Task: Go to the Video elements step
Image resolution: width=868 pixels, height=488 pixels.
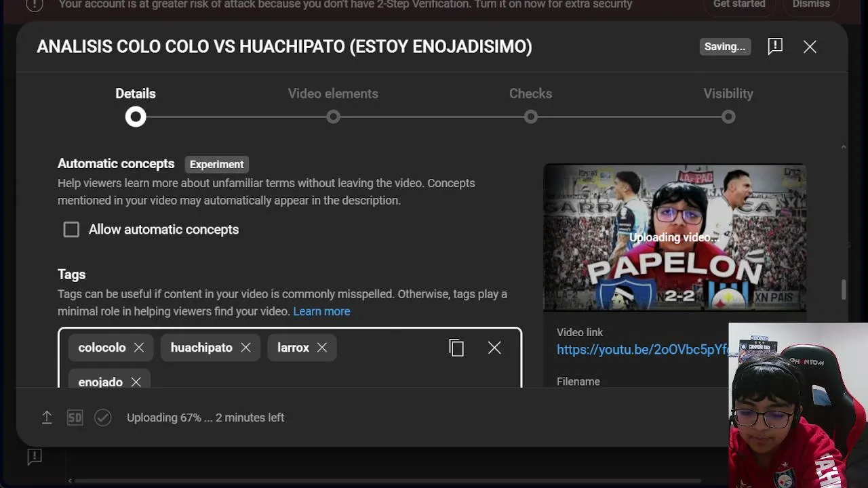Action: pyautogui.click(x=333, y=94)
